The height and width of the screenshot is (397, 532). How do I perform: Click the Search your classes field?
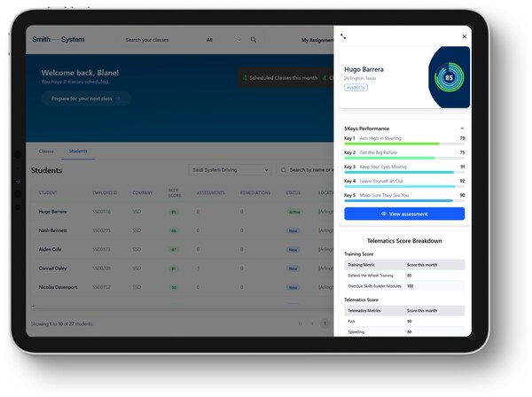point(160,40)
